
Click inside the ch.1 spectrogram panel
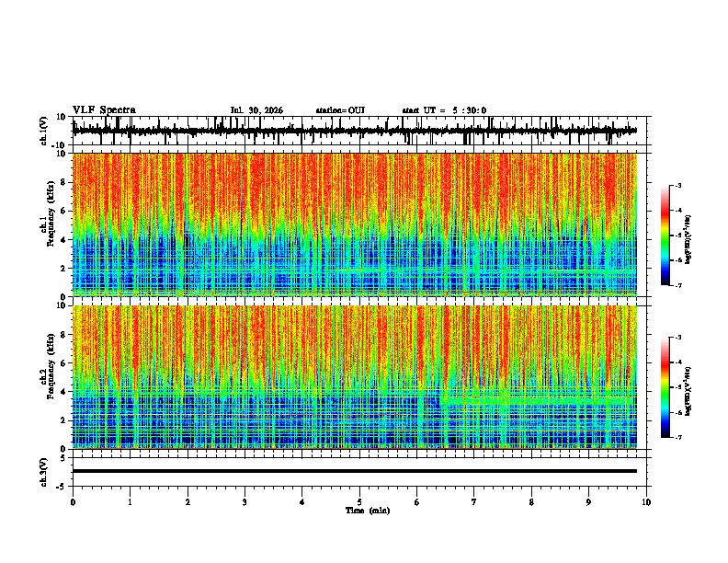[355, 224]
